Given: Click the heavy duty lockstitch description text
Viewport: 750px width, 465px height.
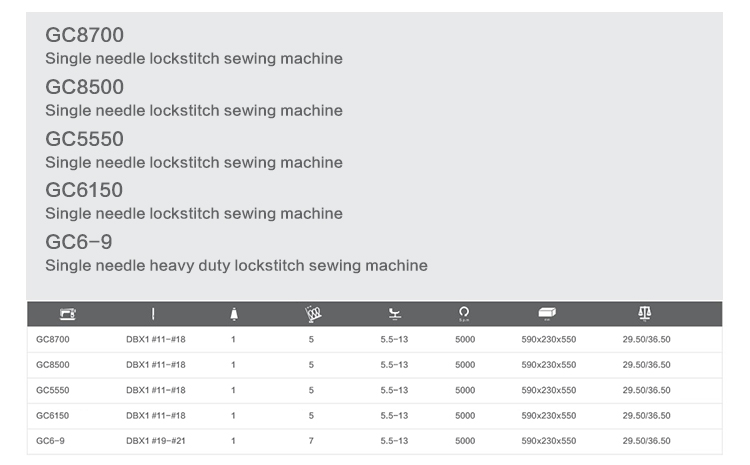Looking at the screenshot, I should pyautogui.click(x=236, y=266).
